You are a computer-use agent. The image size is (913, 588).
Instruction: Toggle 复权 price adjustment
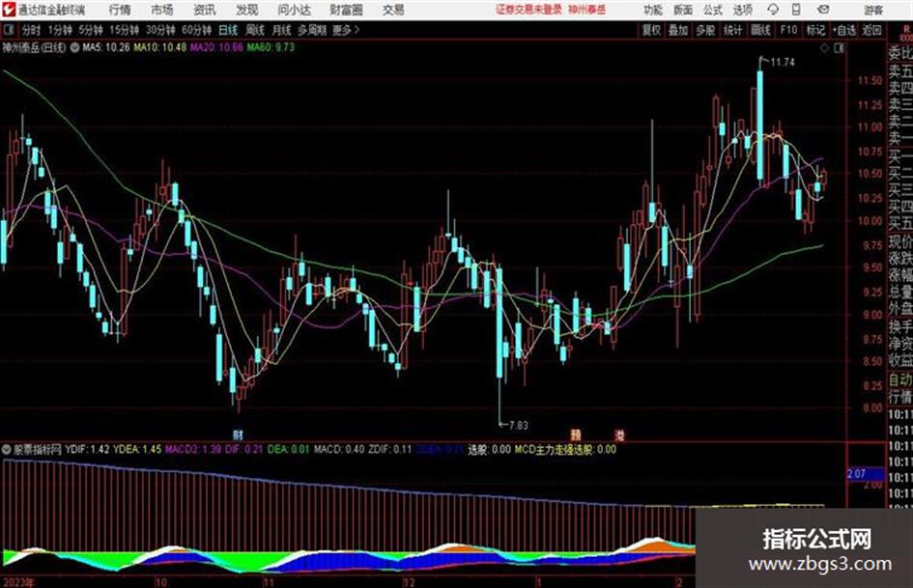[651, 30]
